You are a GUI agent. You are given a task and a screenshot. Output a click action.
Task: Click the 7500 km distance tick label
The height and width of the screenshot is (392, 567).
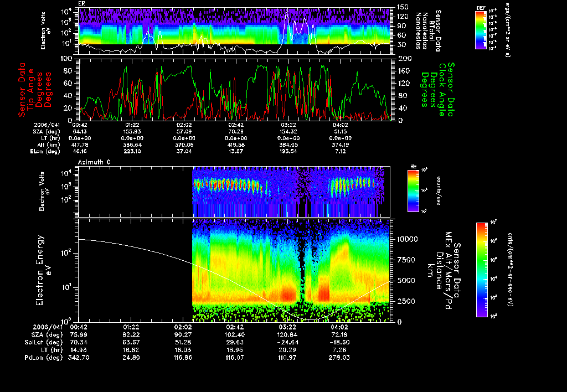pyautogui.click(x=406, y=260)
